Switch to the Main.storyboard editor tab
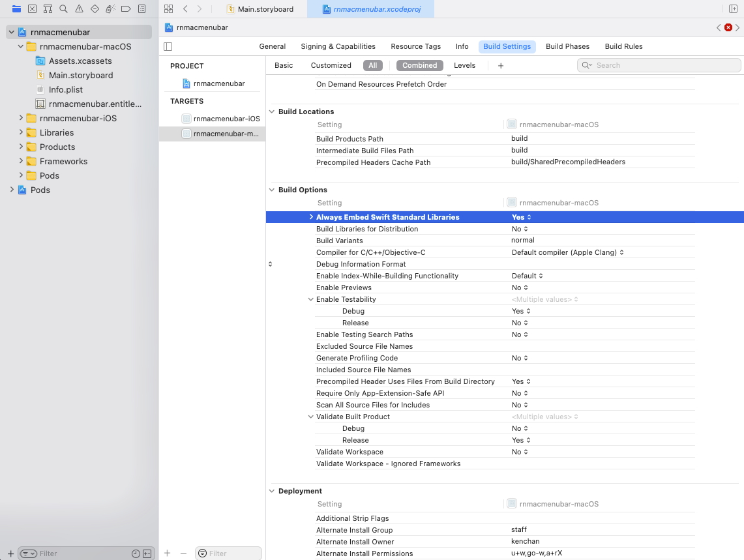 pos(260,9)
